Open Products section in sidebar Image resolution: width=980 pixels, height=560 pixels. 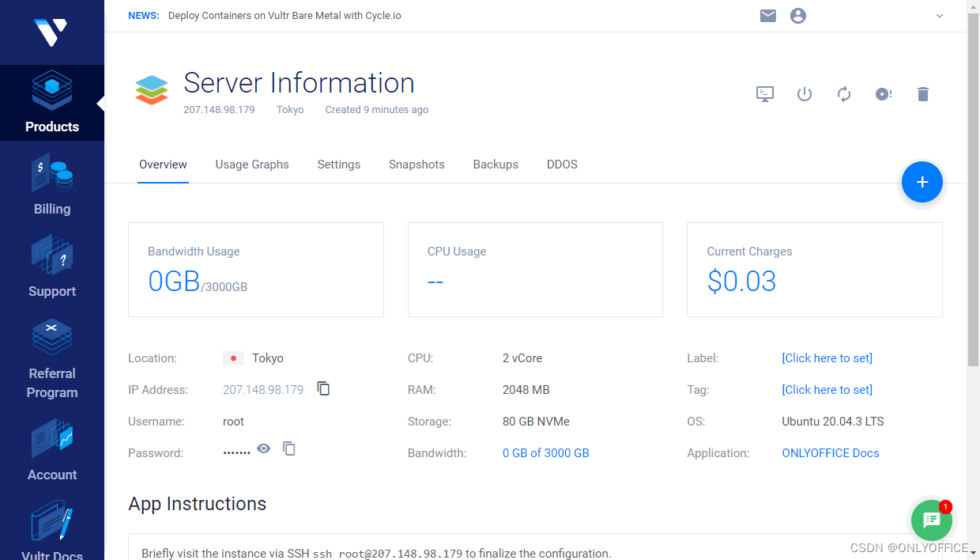[x=52, y=103]
